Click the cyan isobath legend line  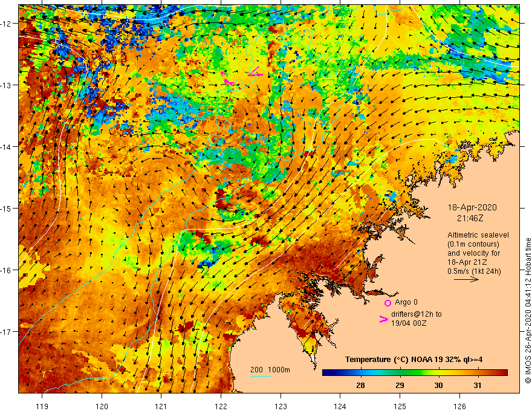[261, 376]
